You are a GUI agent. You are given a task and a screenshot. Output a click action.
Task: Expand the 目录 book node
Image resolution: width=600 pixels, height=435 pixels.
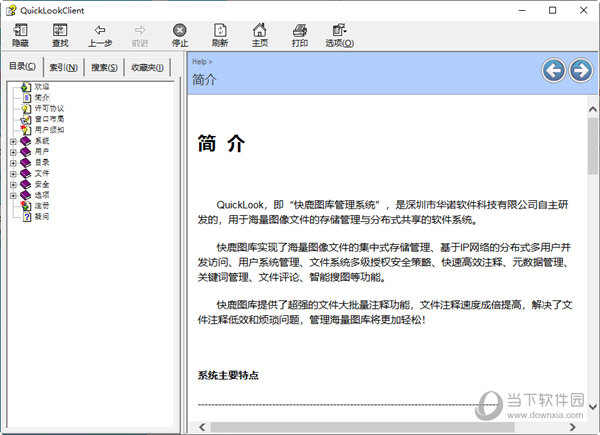tap(13, 163)
